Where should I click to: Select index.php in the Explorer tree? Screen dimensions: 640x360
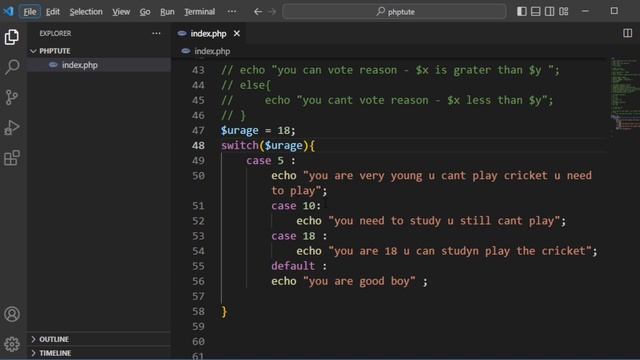(x=99, y=65)
